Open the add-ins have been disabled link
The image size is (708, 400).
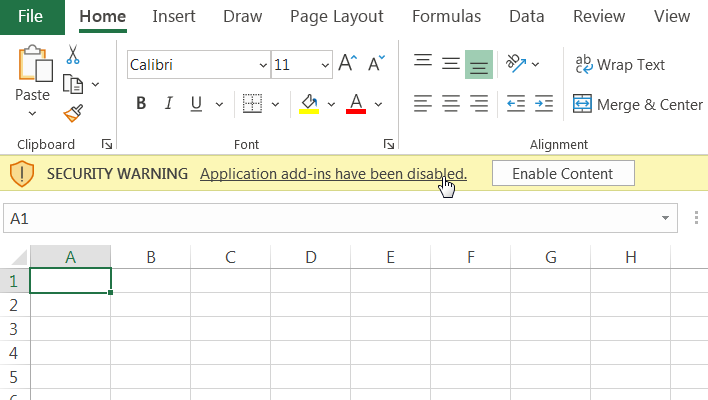pyautogui.click(x=333, y=173)
